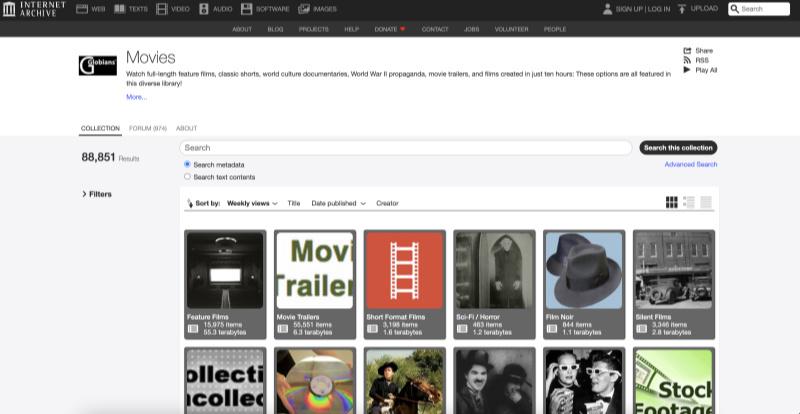Open the 3D glasses audience thumbnail
The width and height of the screenshot is (800, 414).
click(x=584, y=381)
